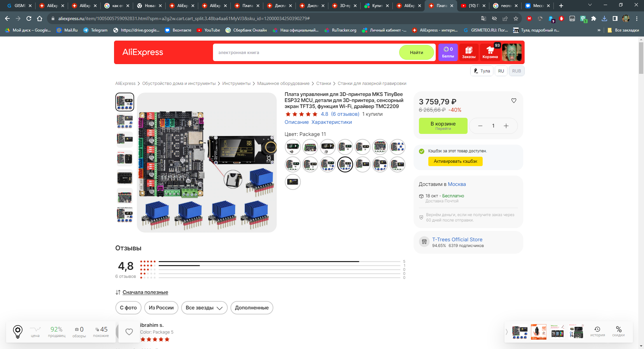
Task: Decrease quantity with the minus button
Action: 480,126
